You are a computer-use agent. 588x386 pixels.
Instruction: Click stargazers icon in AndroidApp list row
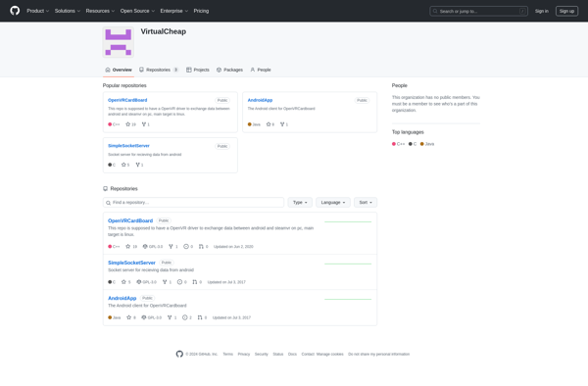129,317
